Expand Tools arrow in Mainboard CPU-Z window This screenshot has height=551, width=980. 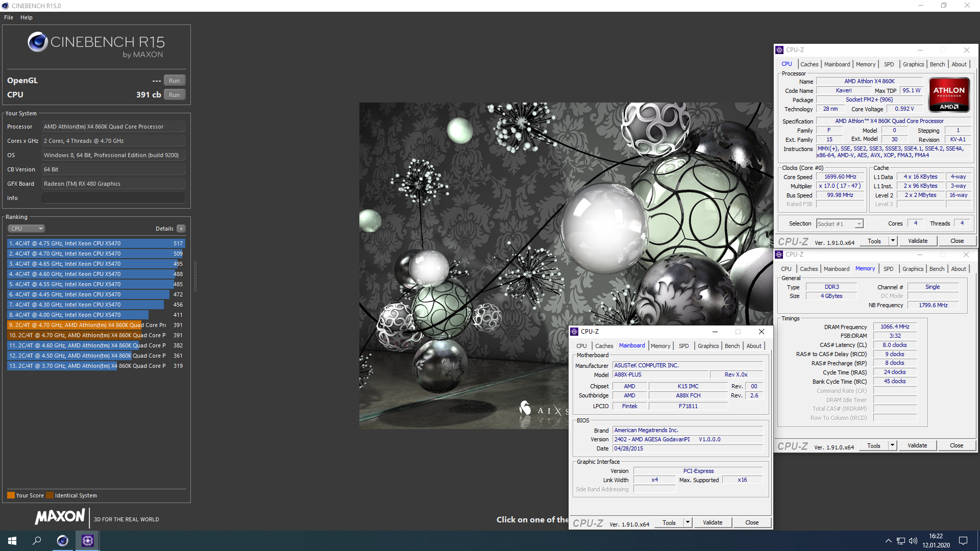click(688, 523)
